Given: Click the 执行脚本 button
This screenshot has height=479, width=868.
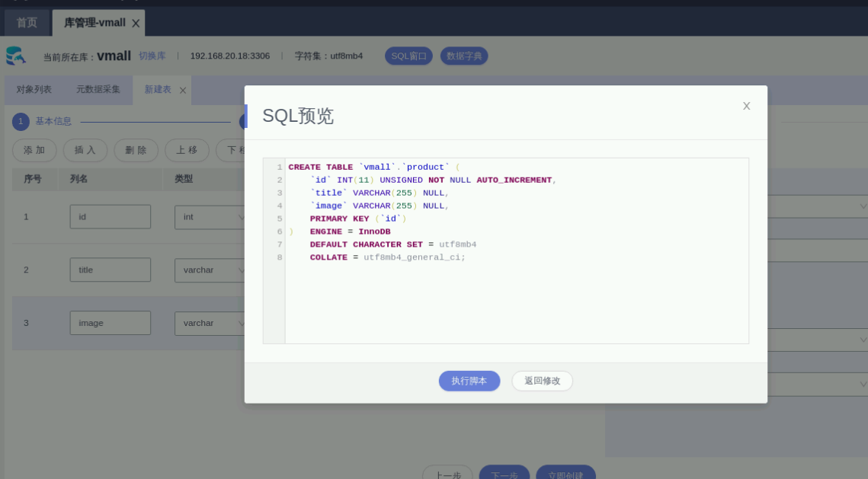Looking at the screenshot, I should pos(469,381).
